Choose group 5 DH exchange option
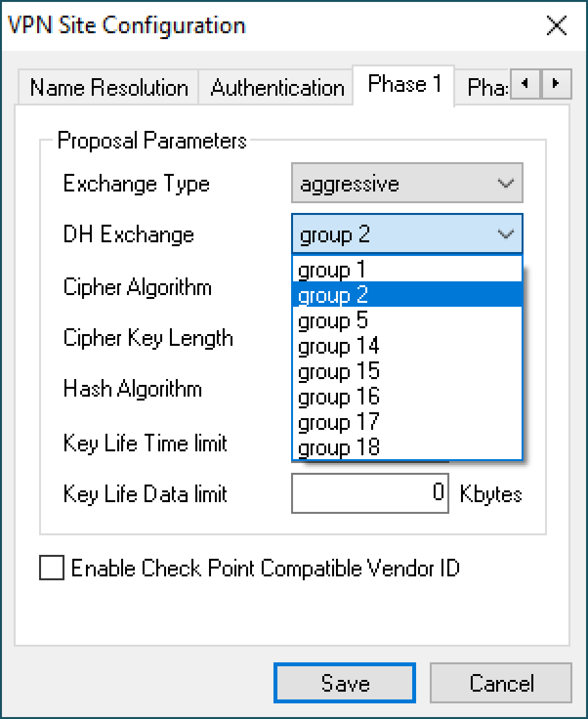The width and height of the screenshot is (588, 719). (x=406, y=320)
